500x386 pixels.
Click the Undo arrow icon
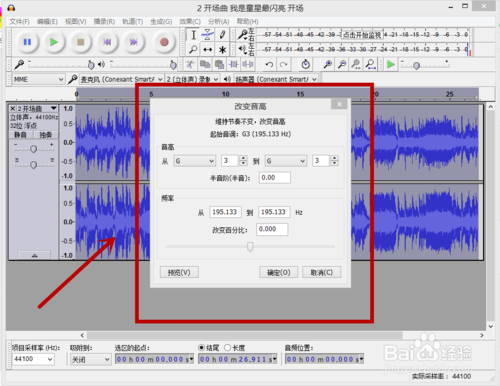pos(269,64)
